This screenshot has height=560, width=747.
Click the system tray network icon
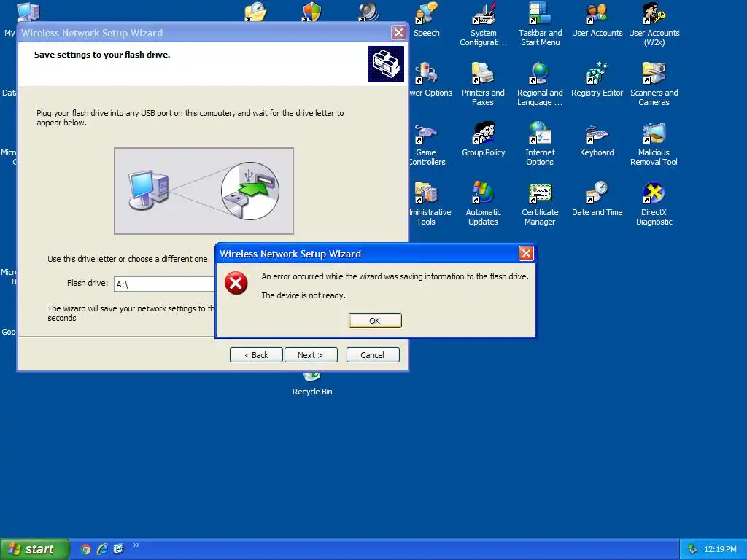(x=693, y=549)
